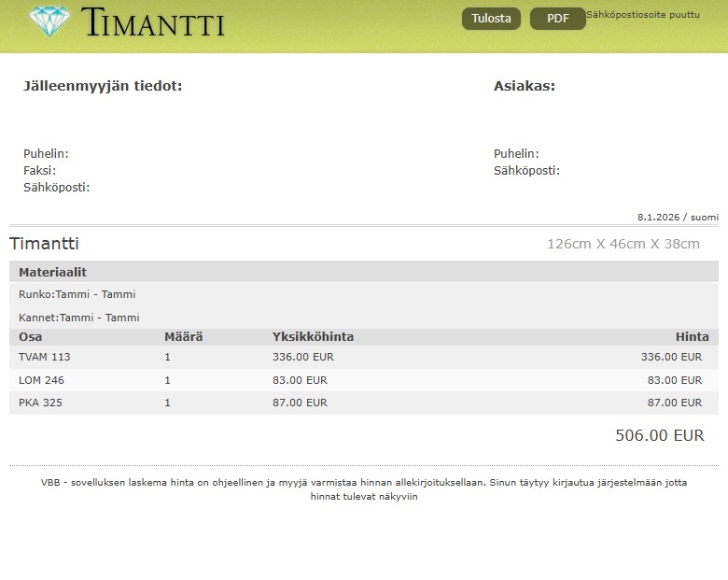Click the date and language label '8.1.2026 / suomi'
Screen dimensions: 728x580
point(678,217)
